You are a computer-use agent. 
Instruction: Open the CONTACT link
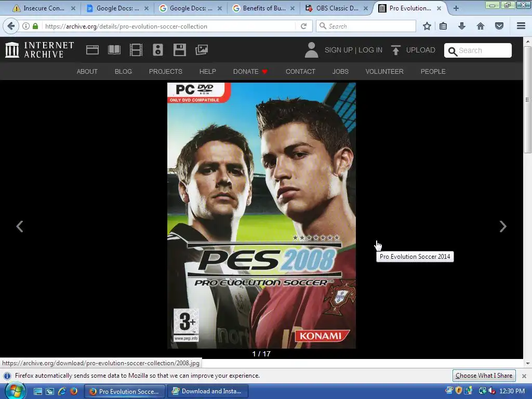click(x=300, y=72)
